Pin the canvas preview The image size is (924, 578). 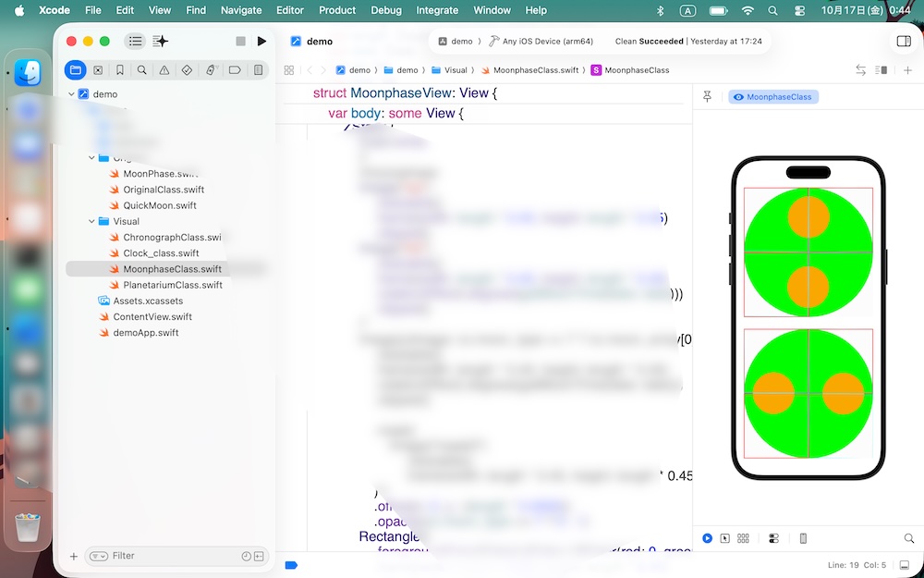pyautogui.click(x=708, y=97)
